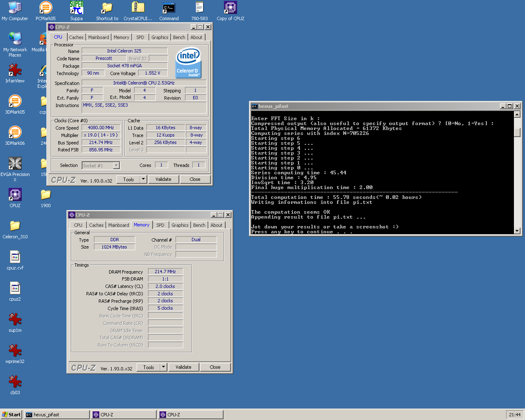This screenshot has width=525, height=420.
Task: Click Tools button in upper CPU-Z window
Action: tap(128, 179)
